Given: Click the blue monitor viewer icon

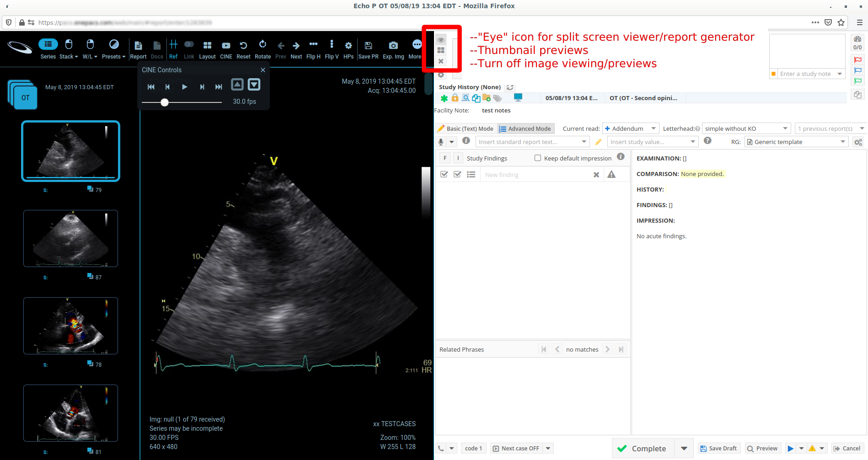Looking at the screenshot, I should coord(518,97).
